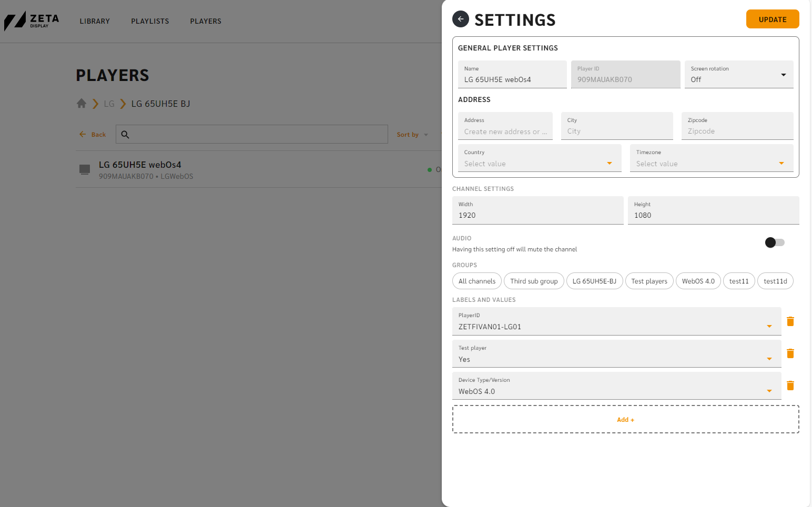Delete the Device Type/Version label row
The width and height of the screenshot is (812, 507).
(x=790, y=386)
